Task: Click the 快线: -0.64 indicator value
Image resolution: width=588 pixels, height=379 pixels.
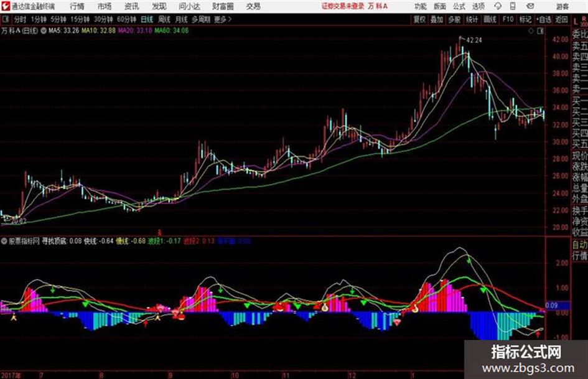Action: pos(99,241)
